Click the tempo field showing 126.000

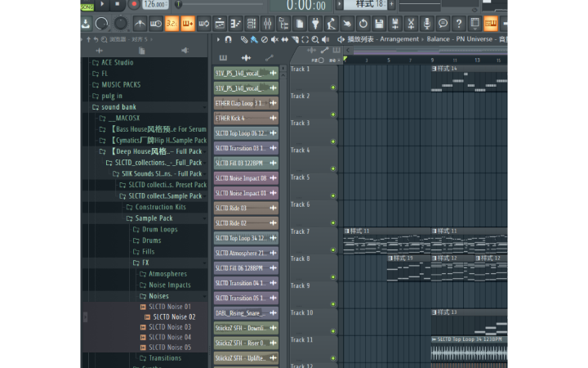click(x=155, y=5)
